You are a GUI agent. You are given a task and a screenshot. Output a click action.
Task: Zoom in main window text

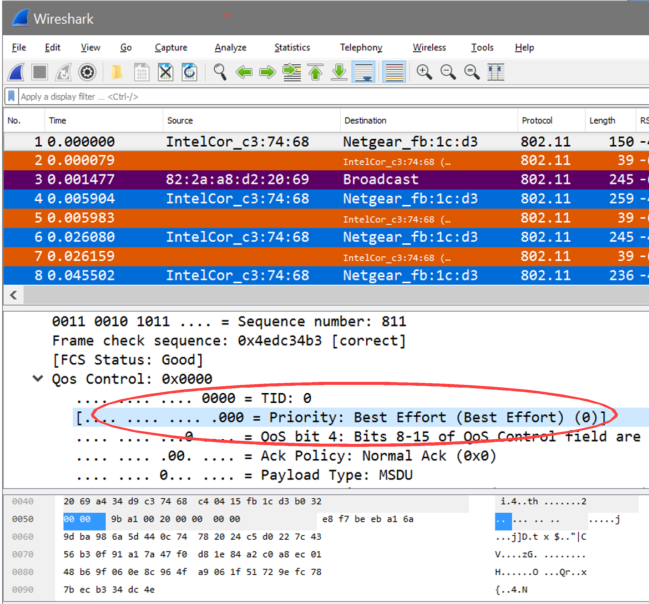point(424,72)
